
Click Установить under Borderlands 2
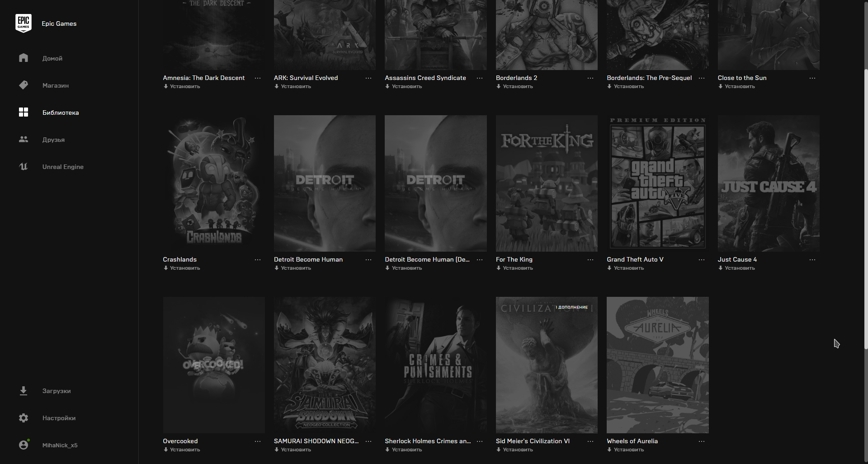coord(514,86)
